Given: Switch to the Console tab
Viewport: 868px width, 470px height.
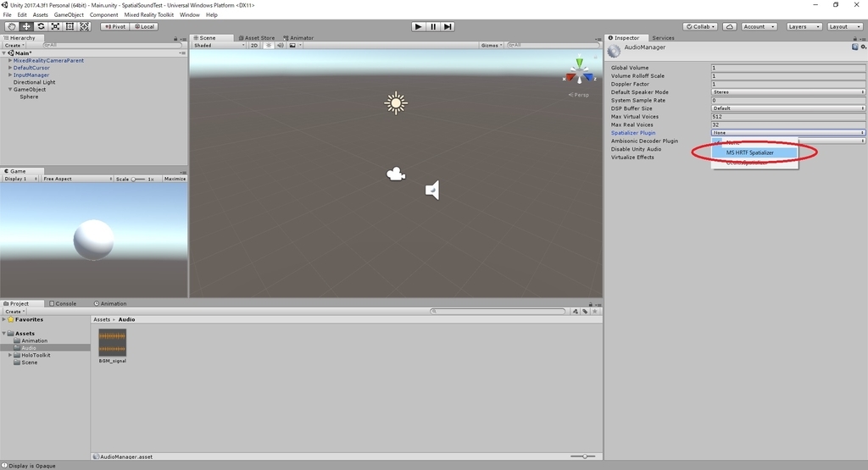Looking at the screenshot, I should (x=63, y=303).
